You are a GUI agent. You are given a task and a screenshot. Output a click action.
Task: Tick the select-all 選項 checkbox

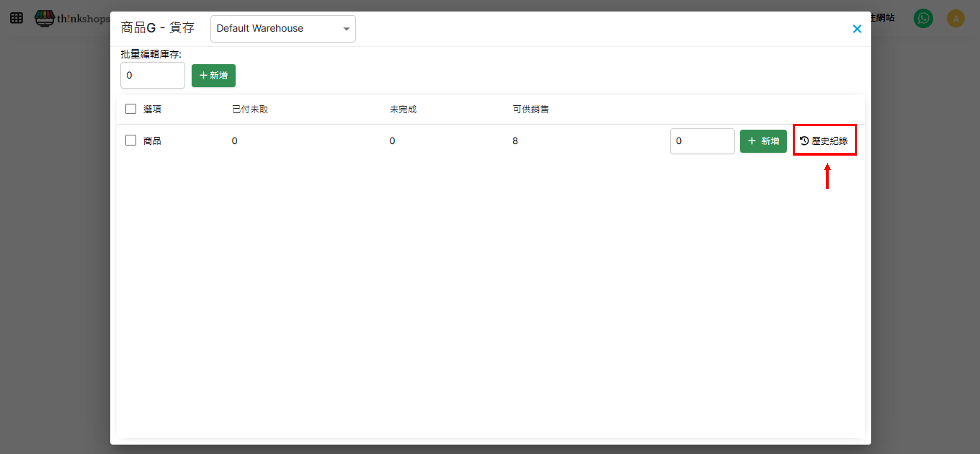point(131,109)
